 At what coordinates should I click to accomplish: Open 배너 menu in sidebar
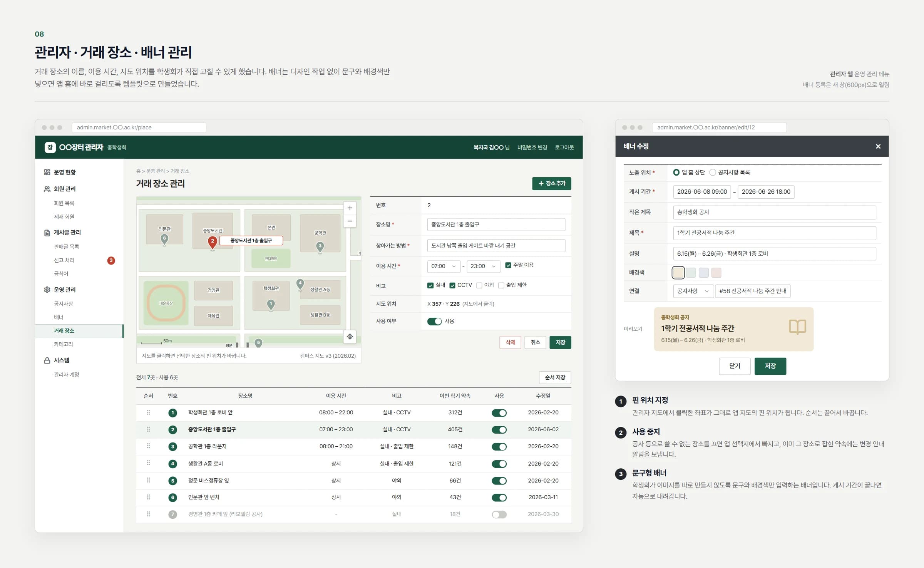point(59,317)
